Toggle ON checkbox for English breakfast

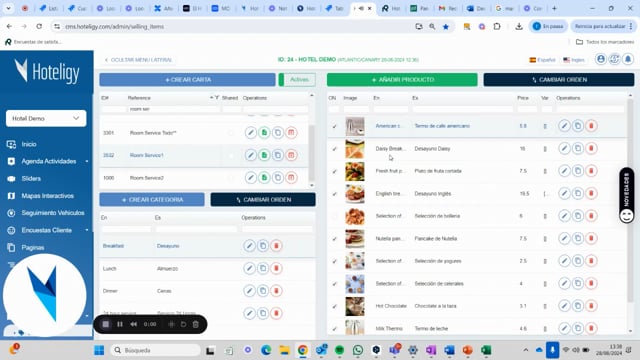coord(335,193)
